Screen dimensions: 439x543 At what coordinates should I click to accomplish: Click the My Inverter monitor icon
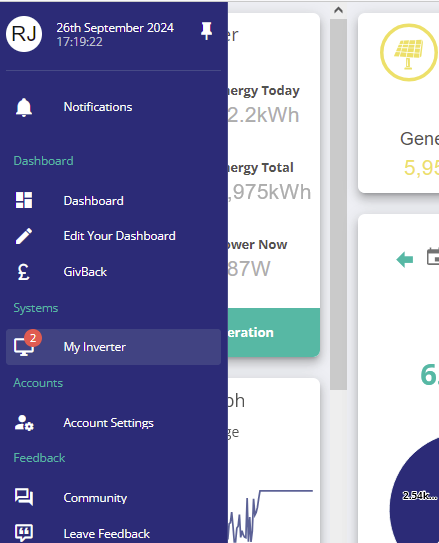[x=23, y=347]
